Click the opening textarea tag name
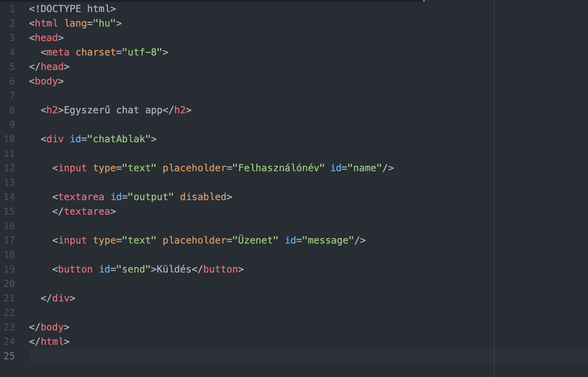The height and width of the screenshot is (377, 588). [81, 197]
